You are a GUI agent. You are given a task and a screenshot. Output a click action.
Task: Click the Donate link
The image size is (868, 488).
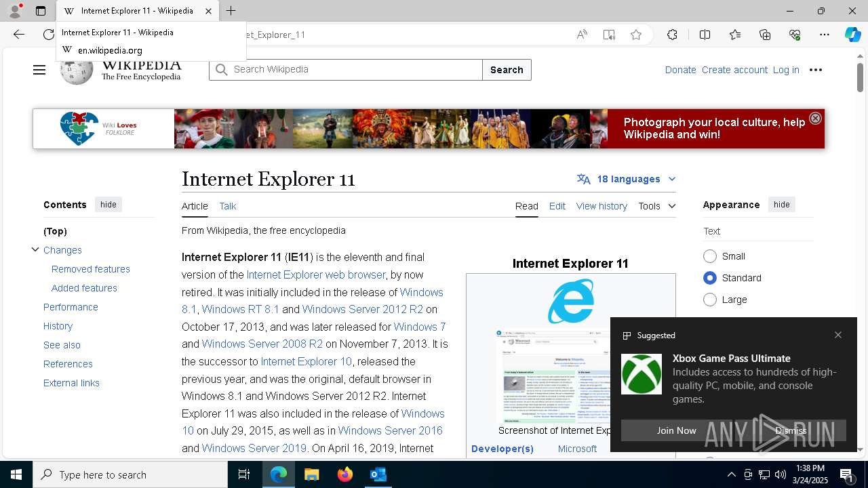point(680,70)
